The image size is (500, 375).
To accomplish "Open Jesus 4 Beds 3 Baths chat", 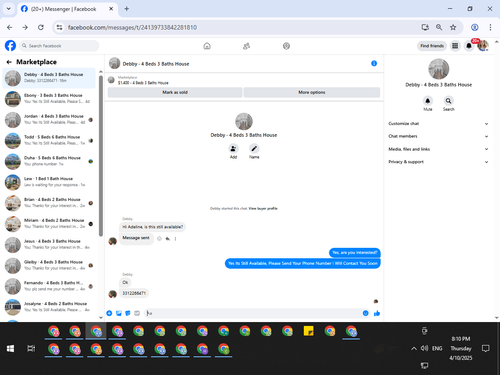I will click(x=49, y=245).
